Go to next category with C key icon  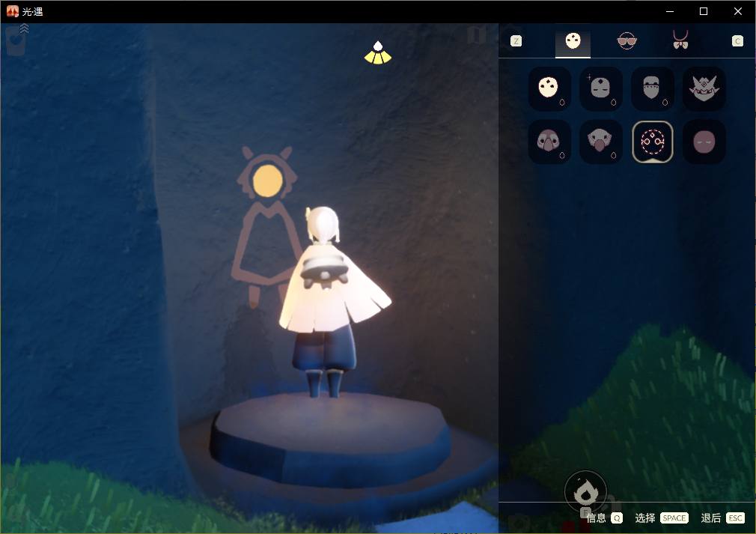(x=737, y=41)
